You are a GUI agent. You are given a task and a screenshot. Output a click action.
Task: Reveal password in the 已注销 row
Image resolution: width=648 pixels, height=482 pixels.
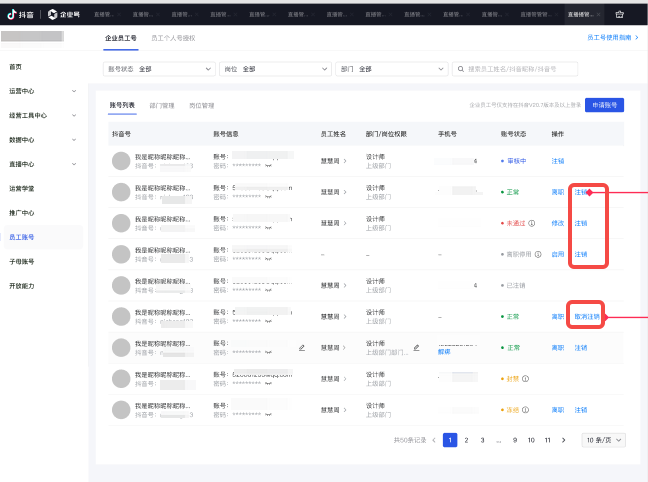(268, 290)
